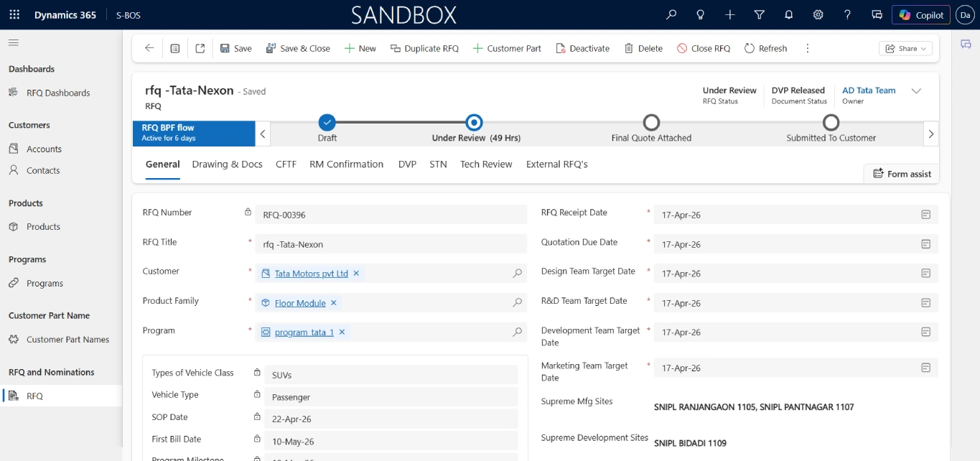Switch to the DVP tab
The width and height of the screenshot is (980, 461).
coord(407,164)
